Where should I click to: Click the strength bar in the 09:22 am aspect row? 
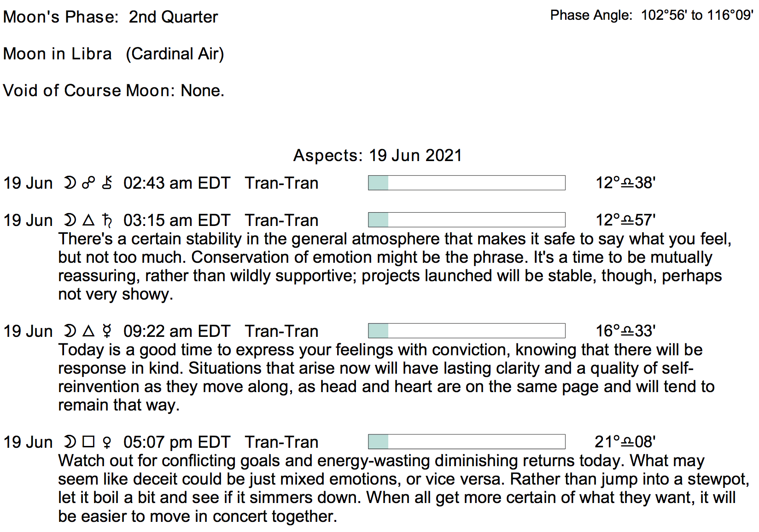(467, 331)
